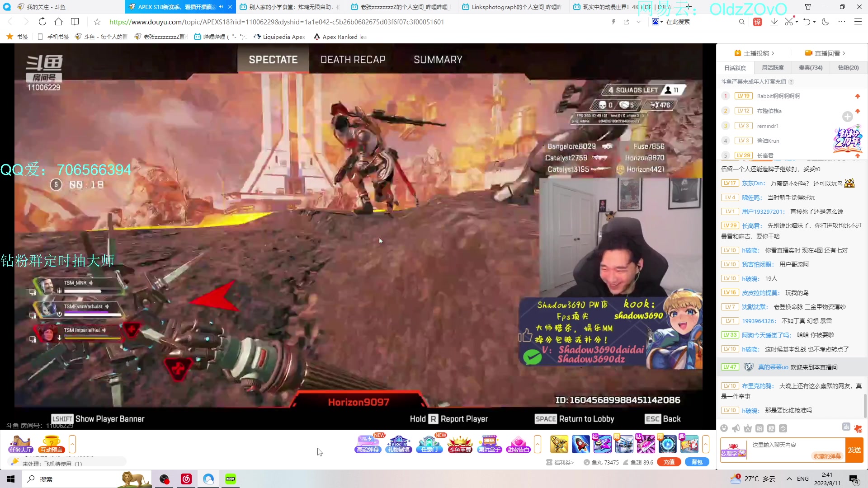Click the 梗 meme chat icon
Viewport: 868px width, 488px height.
pyautogui.click(x=771, y=428)
